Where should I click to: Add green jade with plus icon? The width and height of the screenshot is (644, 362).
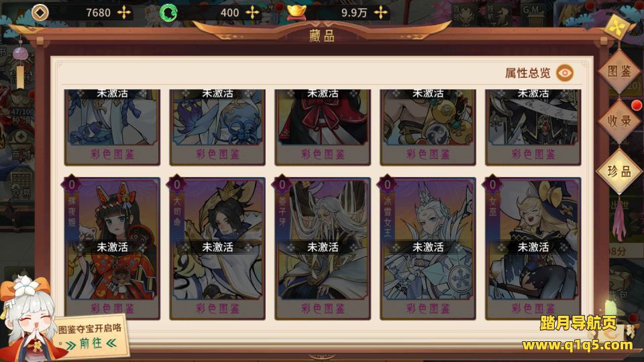[x=252, y=13]
